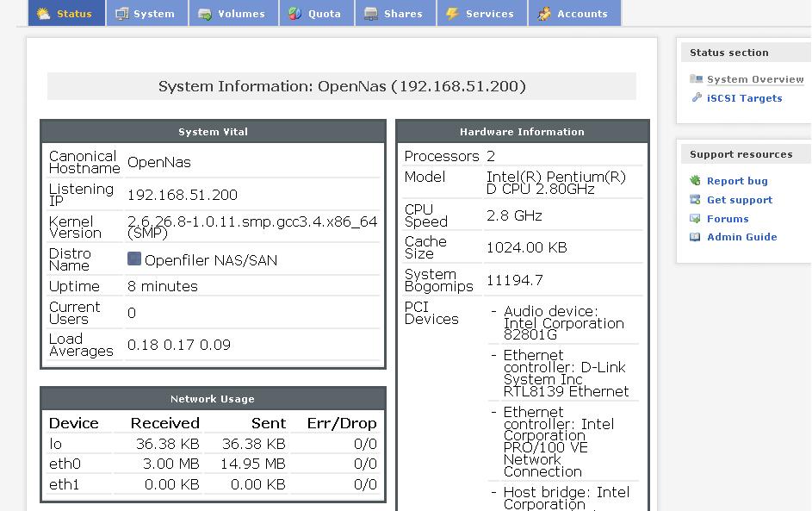The height and width of the screenshot is (511, 812).
Task: Follow the Get support link
Action: pyautogui.click(x=740, y=200)
